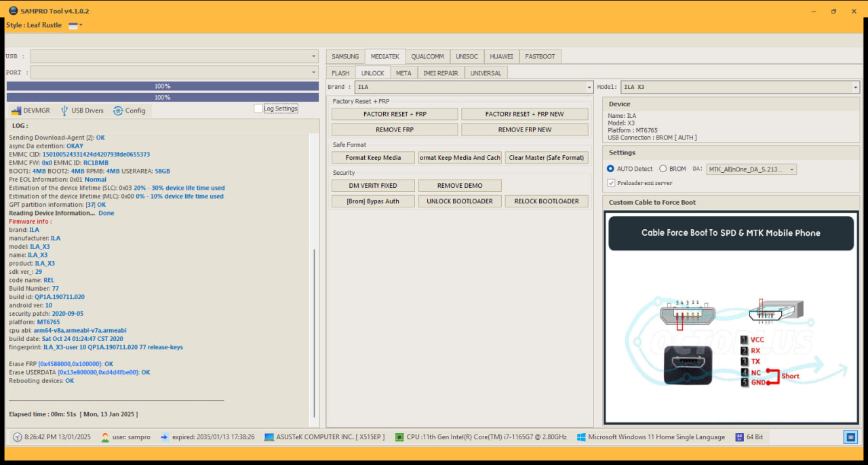Click the "Firmware info :" red log line
The height and width of the screenshot is (465, 868).
point(31,222)
